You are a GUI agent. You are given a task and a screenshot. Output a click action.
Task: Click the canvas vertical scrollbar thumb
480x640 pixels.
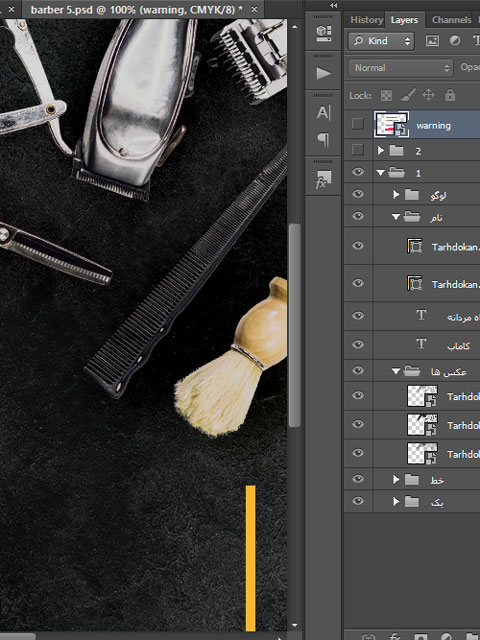point(294,325)
